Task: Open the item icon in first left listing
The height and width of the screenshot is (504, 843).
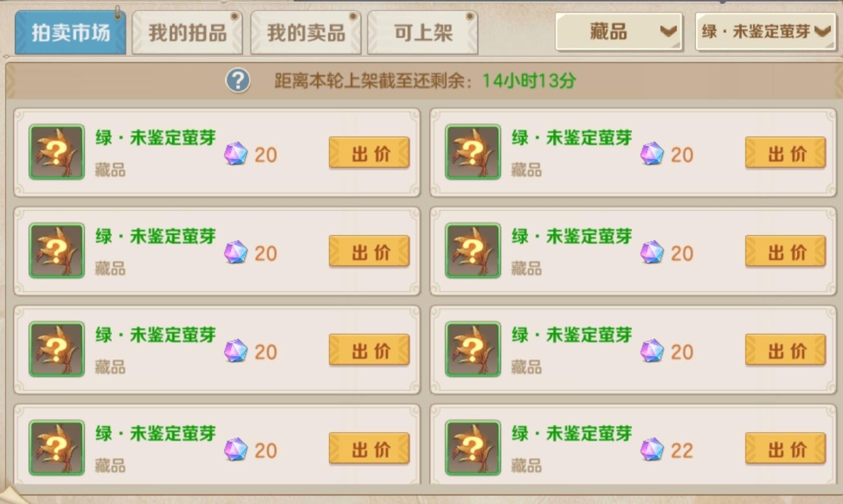Action: pos(57,152)
